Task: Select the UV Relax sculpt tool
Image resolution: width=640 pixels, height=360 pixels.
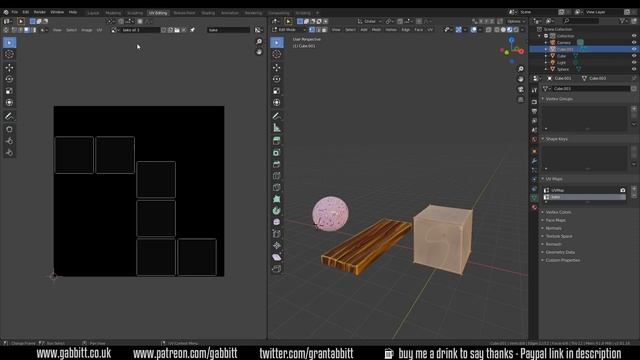Action: coord(9,141)
